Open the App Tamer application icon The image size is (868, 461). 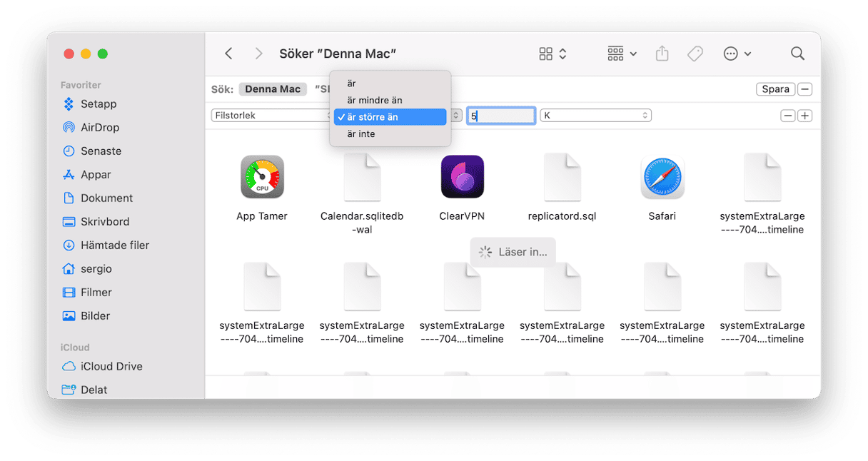pos(262,177)
